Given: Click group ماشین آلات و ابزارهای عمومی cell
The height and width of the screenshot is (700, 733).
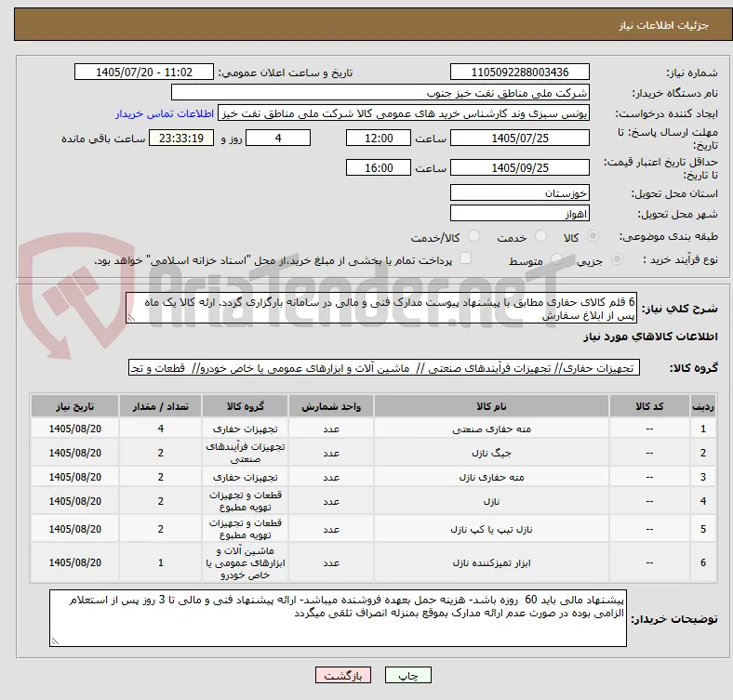Looking at the screenshot, I should click(x=245, y=562).
